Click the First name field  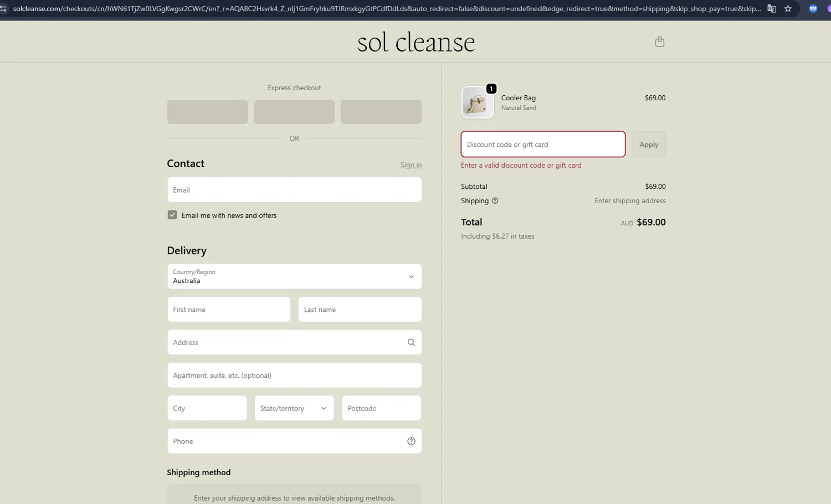229,310
